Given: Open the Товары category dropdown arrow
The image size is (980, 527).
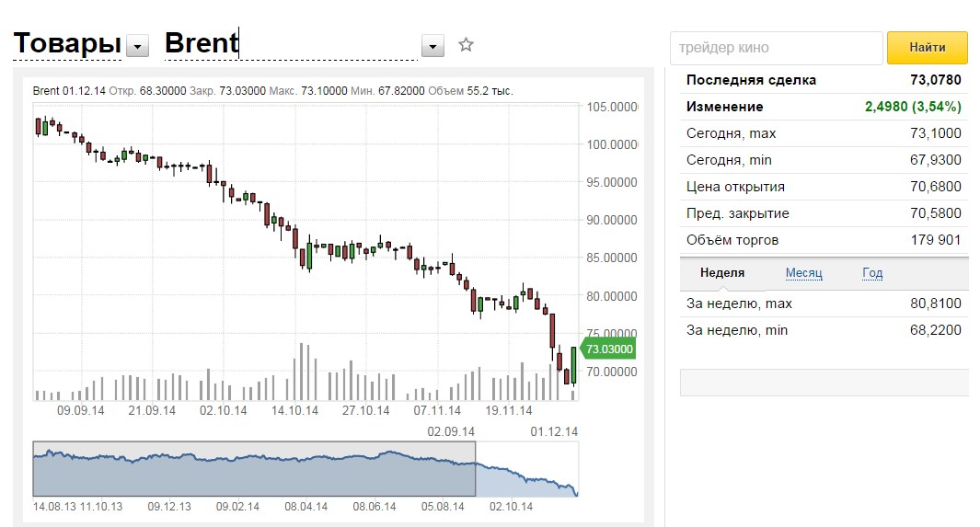Looking at the screenshot, I should click(x=137, y=46).
